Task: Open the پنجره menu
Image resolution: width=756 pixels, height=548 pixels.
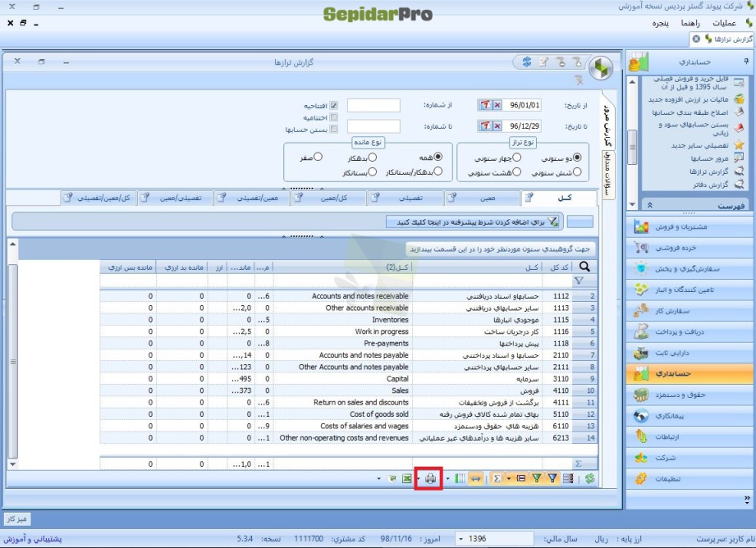Action: click(661, 23)
